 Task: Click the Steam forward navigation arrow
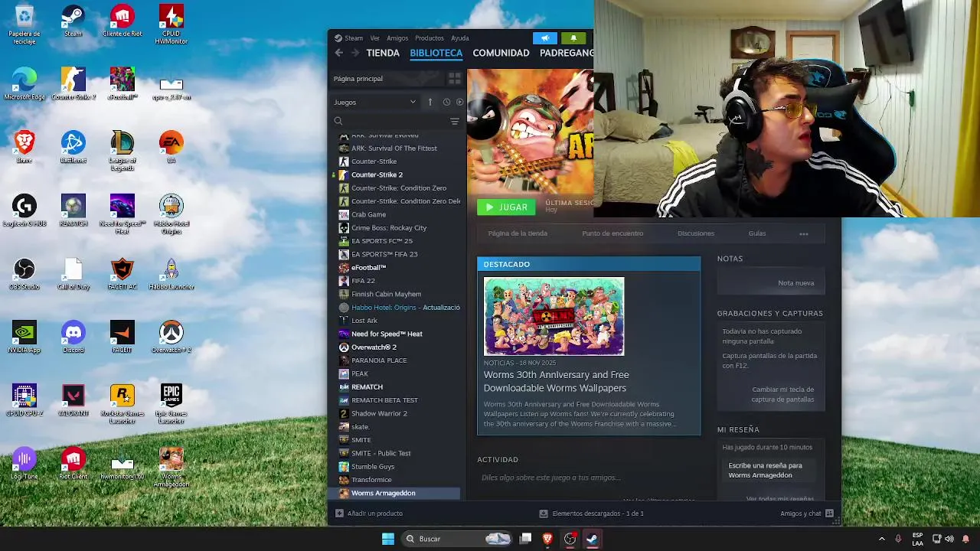[x=355, y=53]
